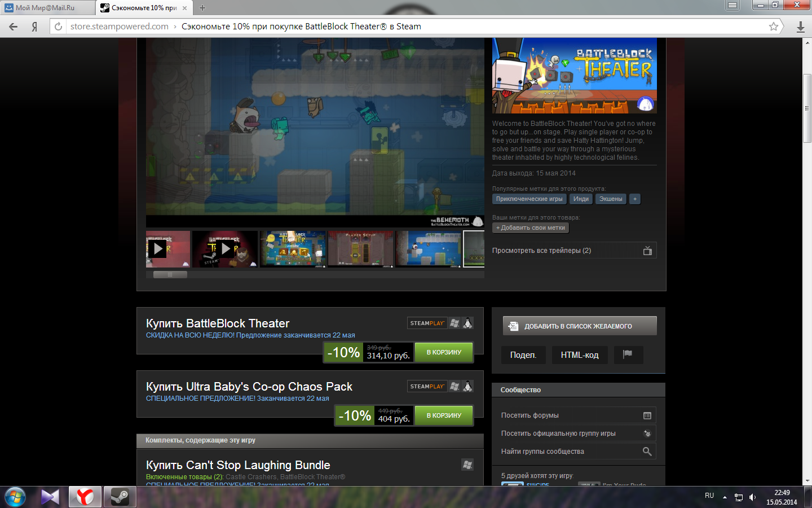Click Добавить свои метки button
This screenshot has height=508, width=812.
[531, 228]
